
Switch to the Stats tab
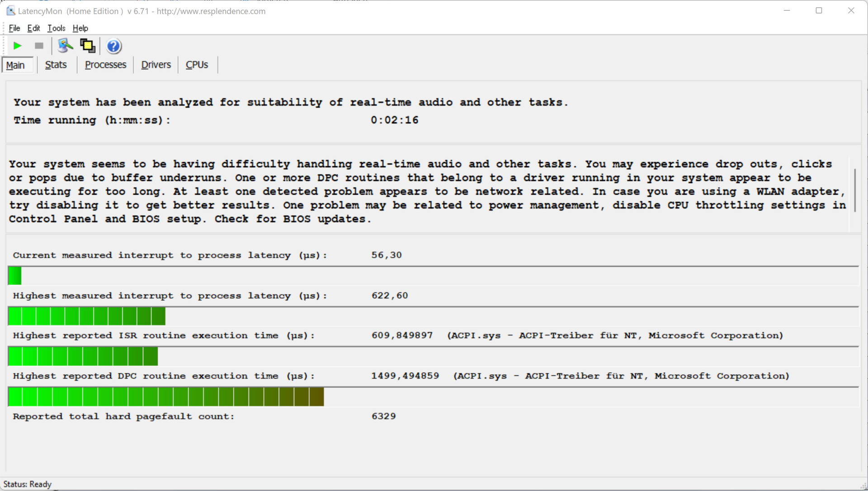(56, 65)
